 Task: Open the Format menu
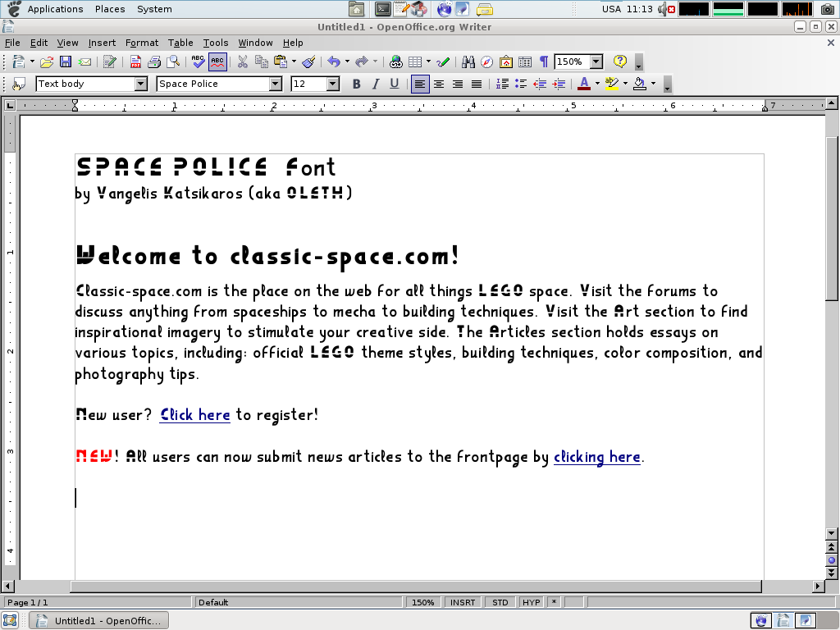(142, 43)
